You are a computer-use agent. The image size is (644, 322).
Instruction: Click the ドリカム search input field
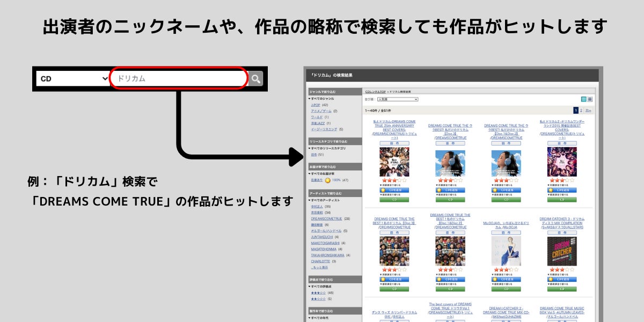[179, 78]
